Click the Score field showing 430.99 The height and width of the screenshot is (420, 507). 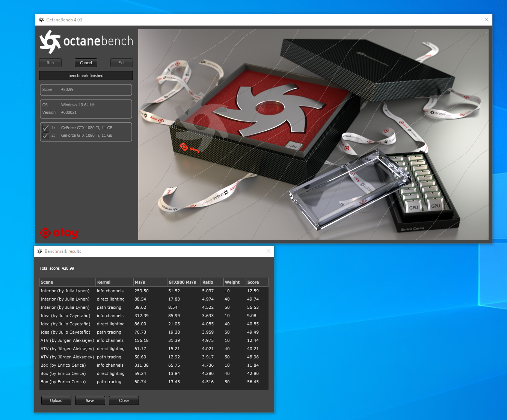click(86, 90)
